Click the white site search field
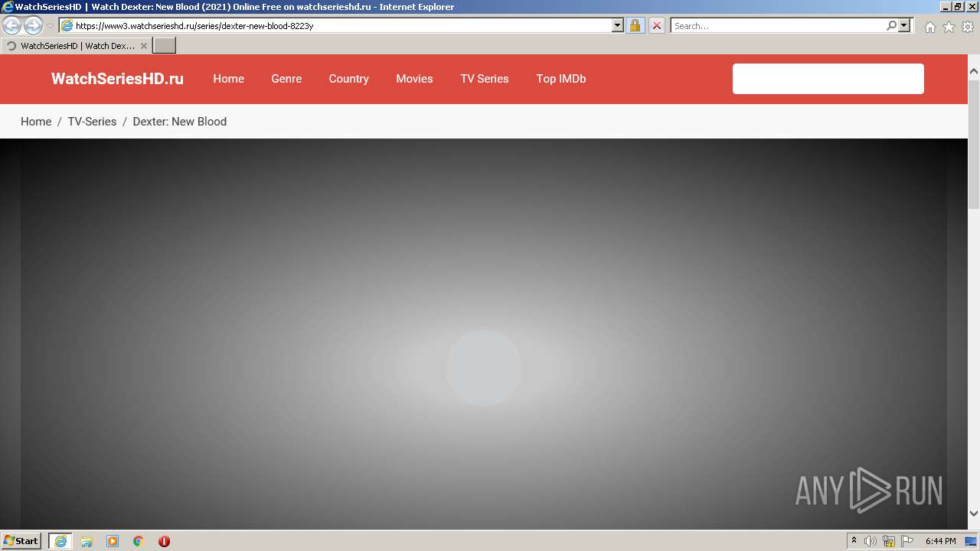 coord(828,79)
